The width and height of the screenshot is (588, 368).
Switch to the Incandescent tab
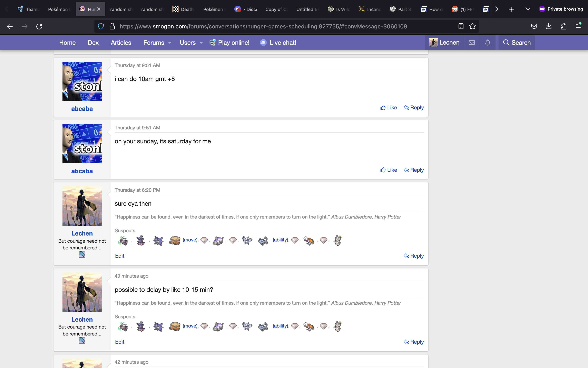370,9
